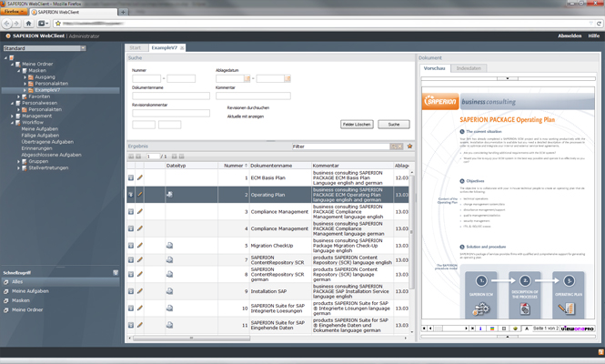Click the Filter input field

341,147
